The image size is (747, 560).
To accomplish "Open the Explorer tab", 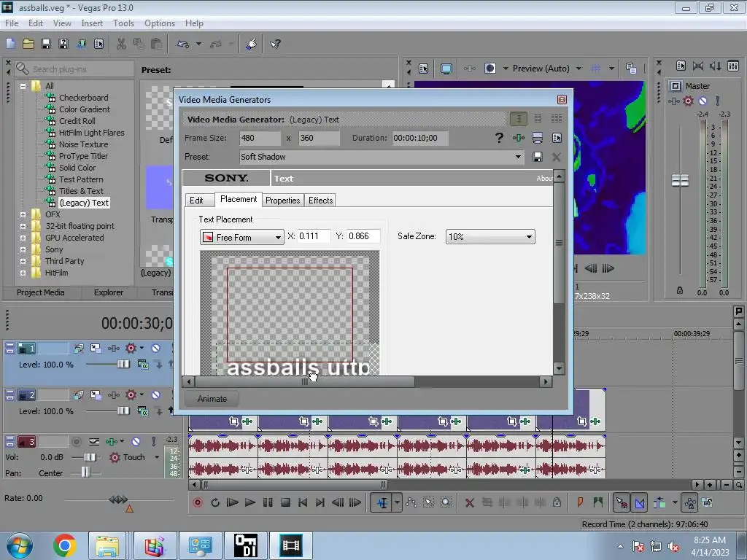I will [x=109, y=293].
